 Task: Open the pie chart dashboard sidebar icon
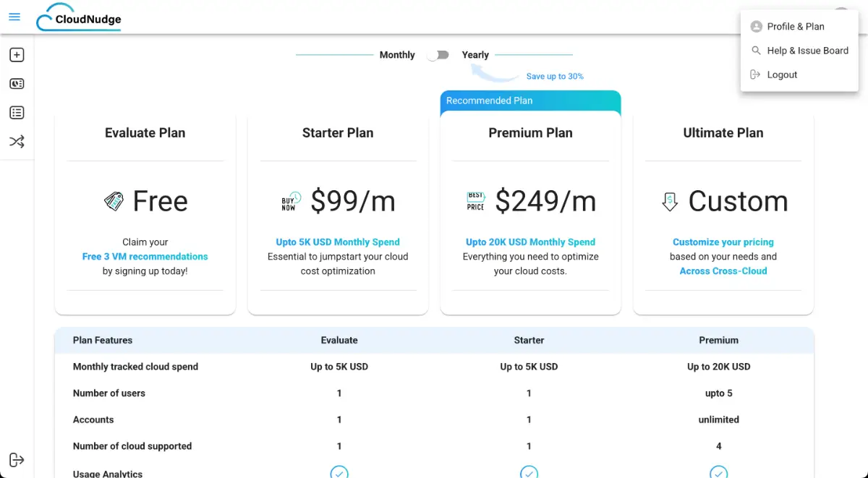coord(17,84)
